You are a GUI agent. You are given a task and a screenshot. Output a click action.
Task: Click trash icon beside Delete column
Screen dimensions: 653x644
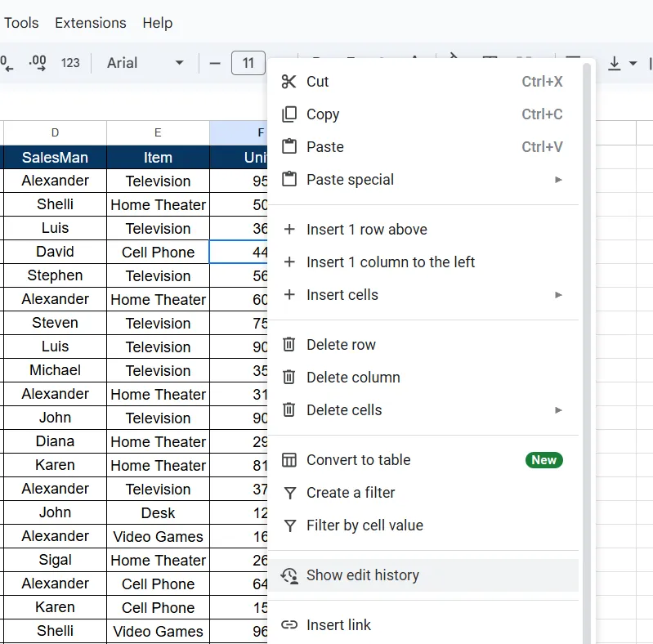click(289, 377)
